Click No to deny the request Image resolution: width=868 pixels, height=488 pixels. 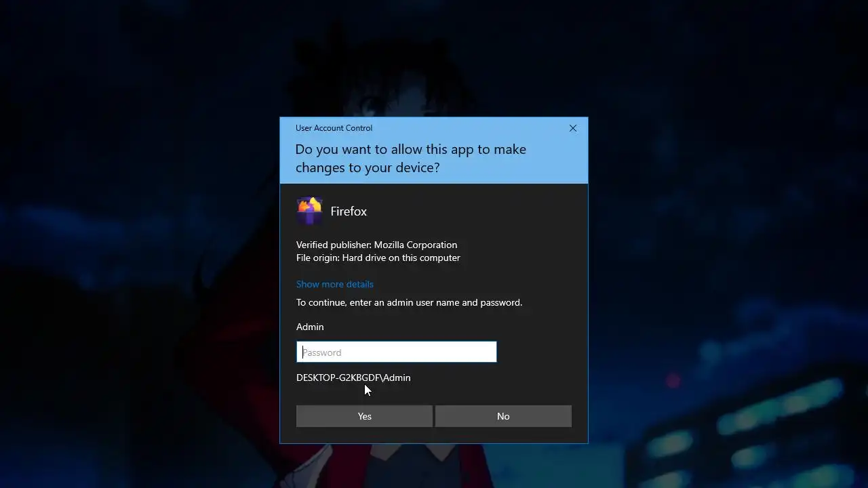click(x=503, y=416)
